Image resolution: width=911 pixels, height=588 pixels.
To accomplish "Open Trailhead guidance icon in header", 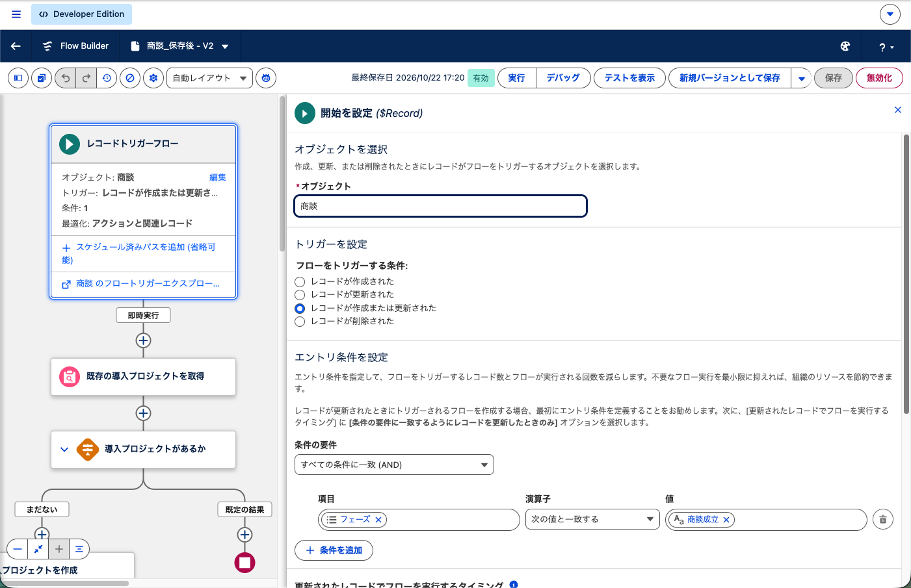I will (845, 46).
